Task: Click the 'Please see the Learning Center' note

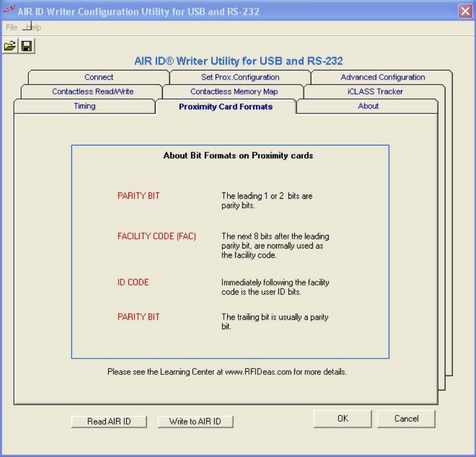Action: [227, 372]
